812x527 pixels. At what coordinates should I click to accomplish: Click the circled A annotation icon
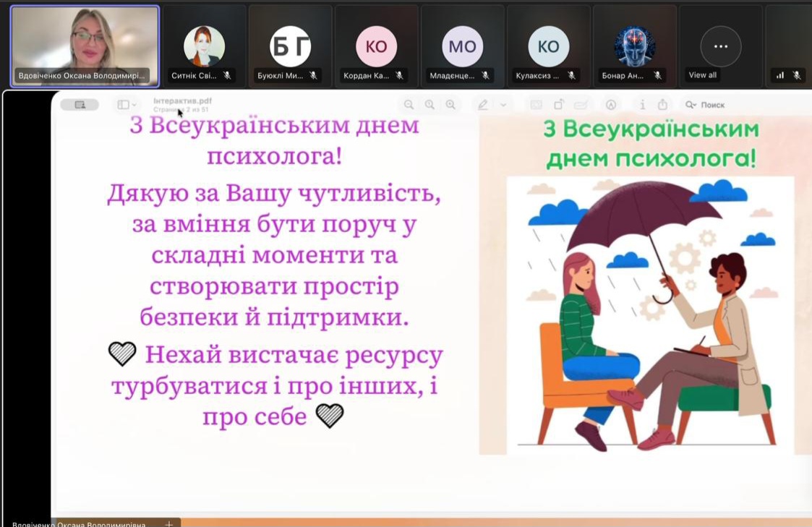611,105
